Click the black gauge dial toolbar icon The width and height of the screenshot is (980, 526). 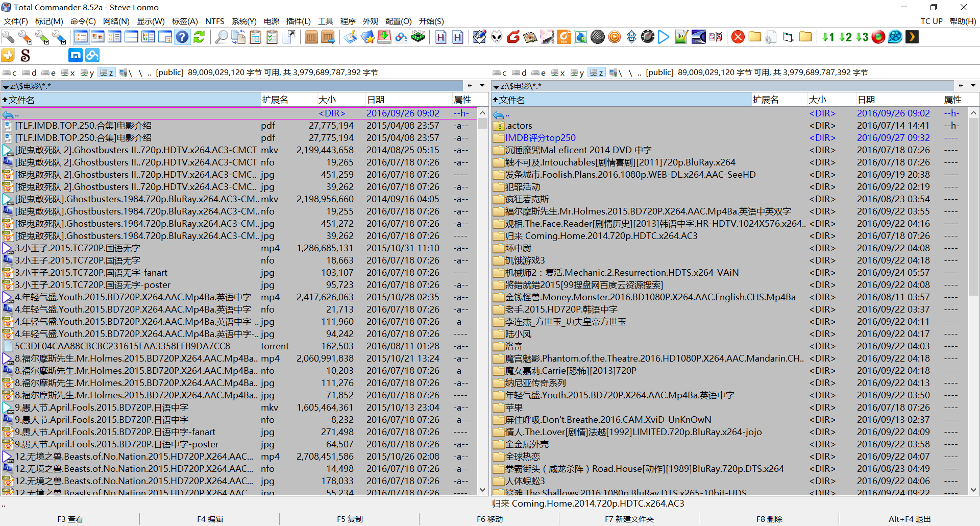648,37
